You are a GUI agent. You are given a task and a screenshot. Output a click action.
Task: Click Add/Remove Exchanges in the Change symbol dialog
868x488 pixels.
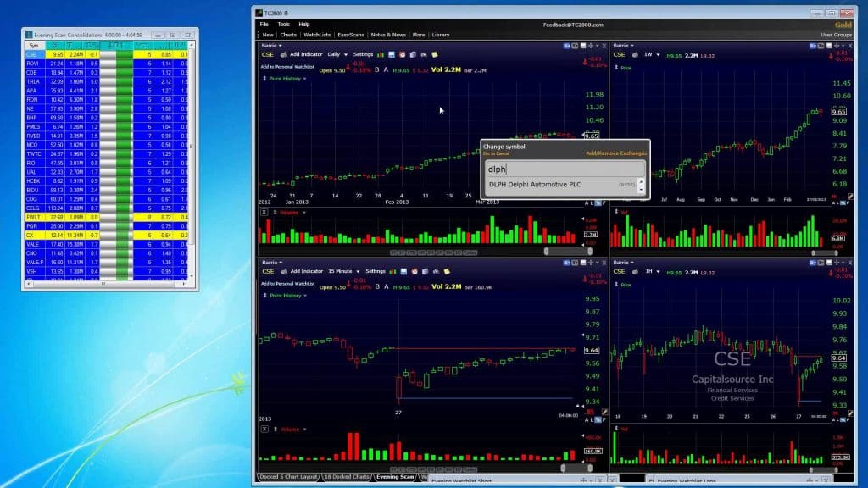pyautogui.click(x=616, y=153)
